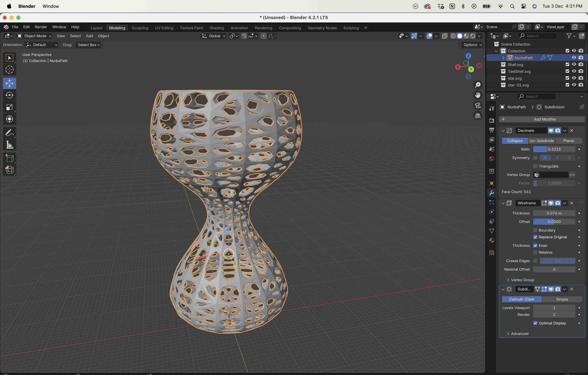Switch to wireframe viewport shading
The width and height of the screenshot is (588, 375).
tap(453, 36)
